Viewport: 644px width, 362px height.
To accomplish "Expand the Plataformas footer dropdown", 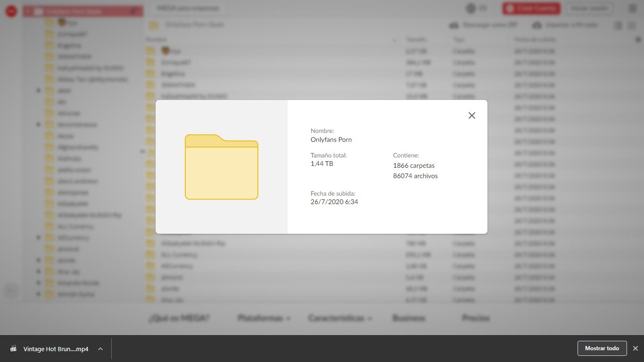I will pyautogui.click(x=264, y=318).
